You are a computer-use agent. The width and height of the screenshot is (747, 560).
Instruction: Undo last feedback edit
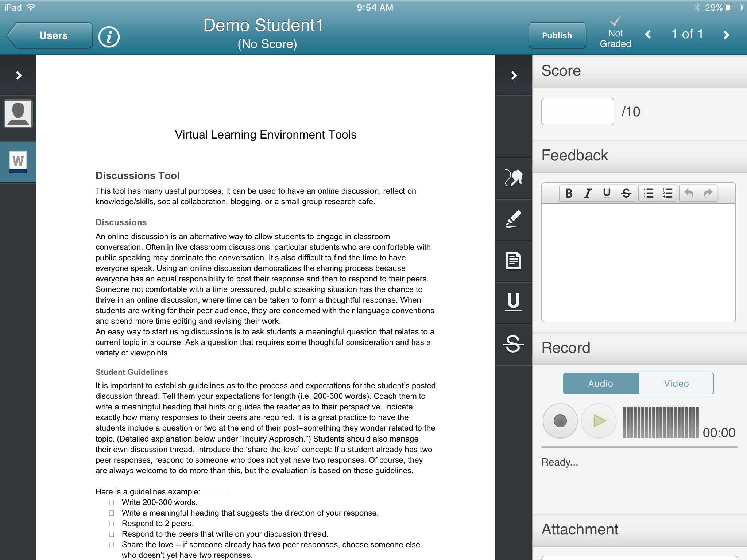pyautogui.click(x=689, y=193)
